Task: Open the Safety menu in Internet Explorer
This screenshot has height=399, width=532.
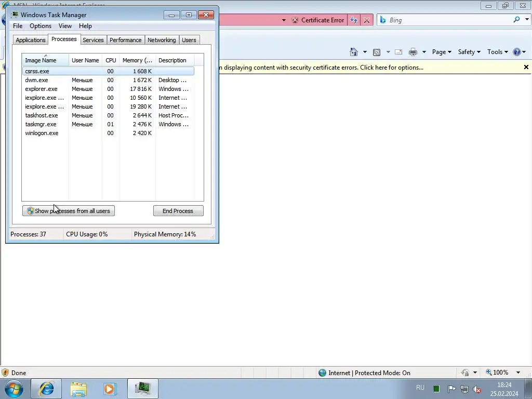Action: [x=469, y=52]
